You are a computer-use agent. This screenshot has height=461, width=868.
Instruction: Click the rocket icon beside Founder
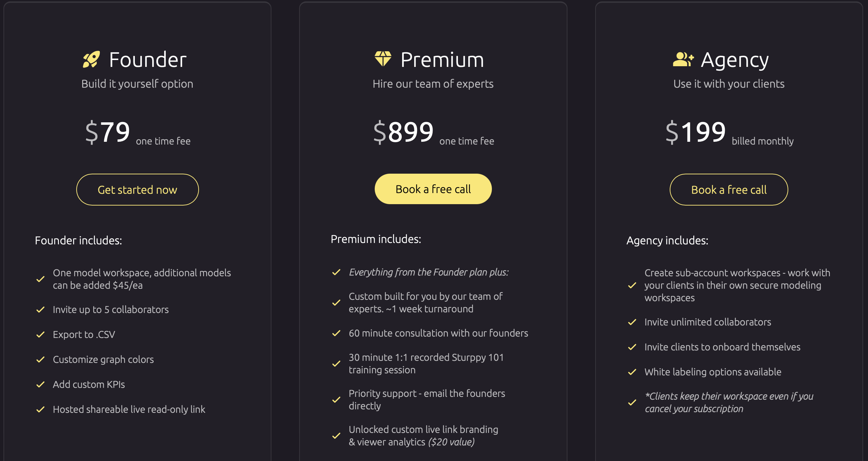(x=92, y=59)
